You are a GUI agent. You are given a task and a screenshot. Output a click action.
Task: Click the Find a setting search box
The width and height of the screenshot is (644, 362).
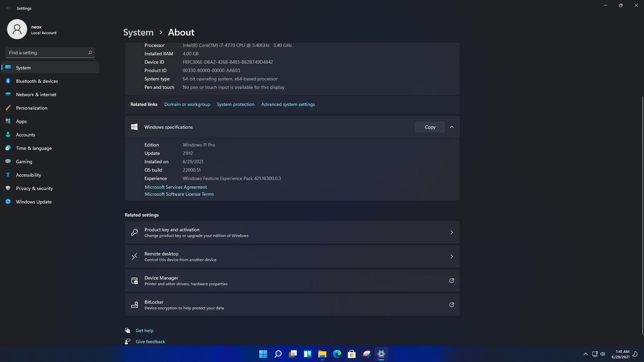pyautogui.click(x=50, y=52)
